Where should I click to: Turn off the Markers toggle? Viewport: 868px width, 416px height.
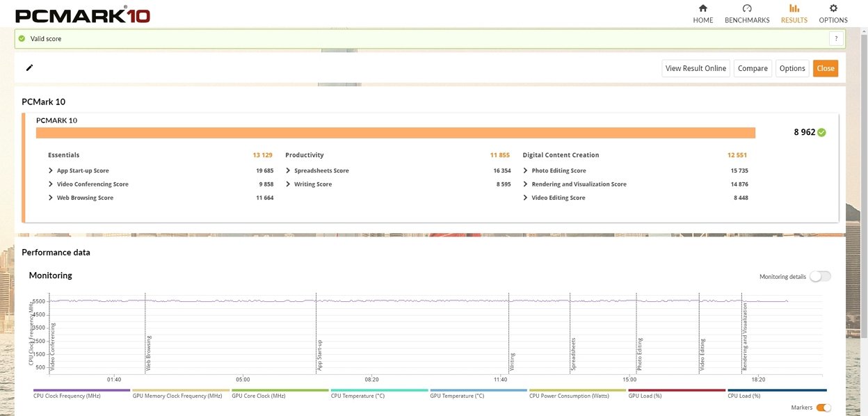pos(823,408)
